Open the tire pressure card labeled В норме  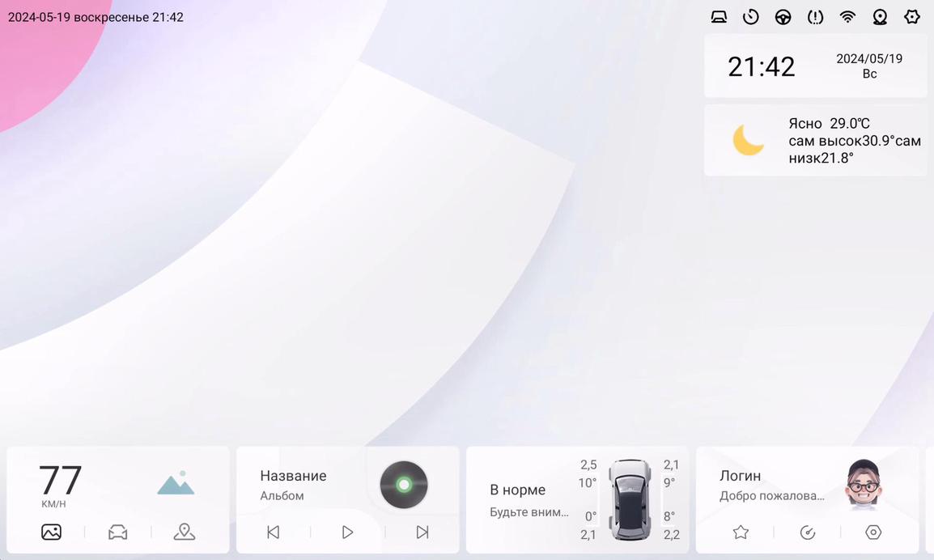tap(518, 490)
